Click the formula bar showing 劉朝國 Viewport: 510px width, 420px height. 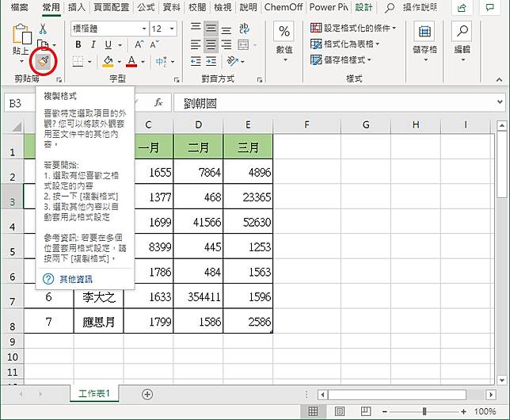click(x=333, y=103)
